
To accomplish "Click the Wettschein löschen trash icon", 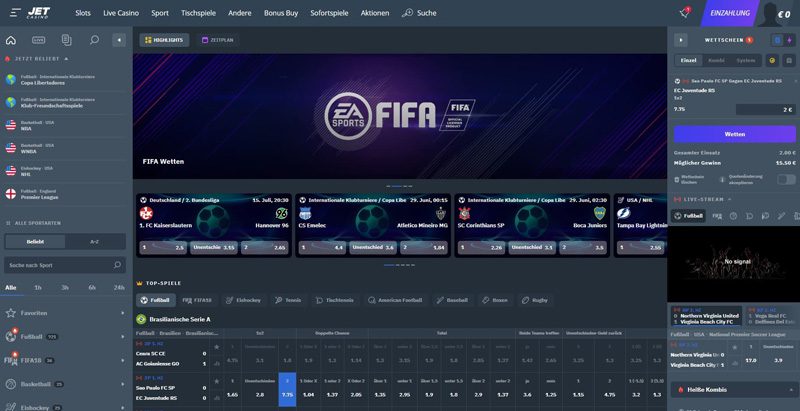I will point(677,179).
